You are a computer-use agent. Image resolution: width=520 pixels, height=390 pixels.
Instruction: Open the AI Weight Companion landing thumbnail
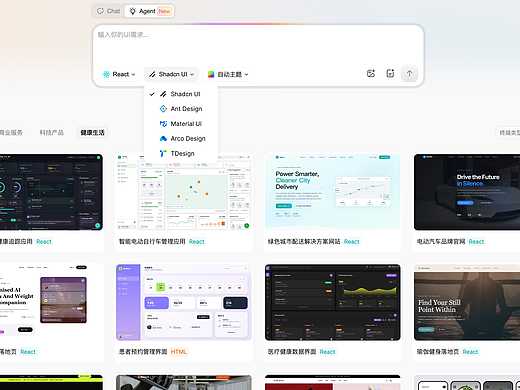coord(51,302)
